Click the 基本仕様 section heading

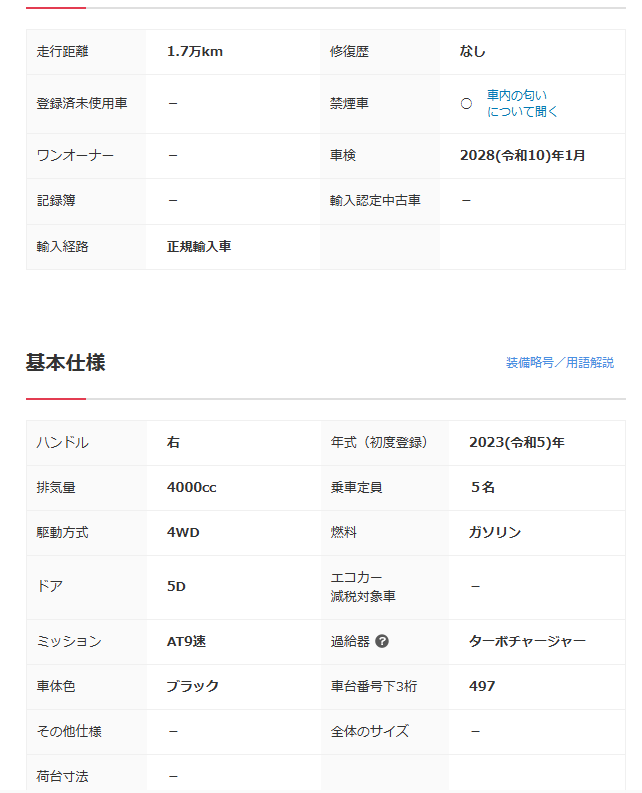[65, 363]
